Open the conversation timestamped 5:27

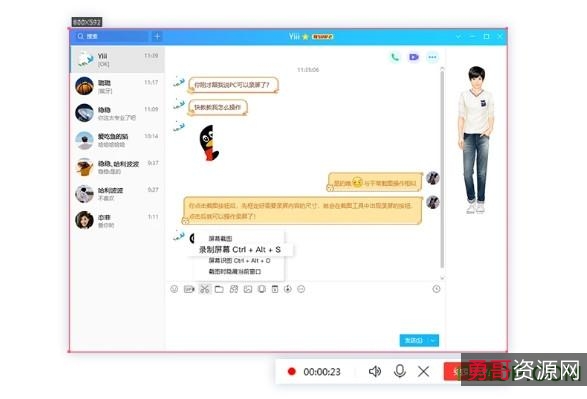(x=117, y=194)
